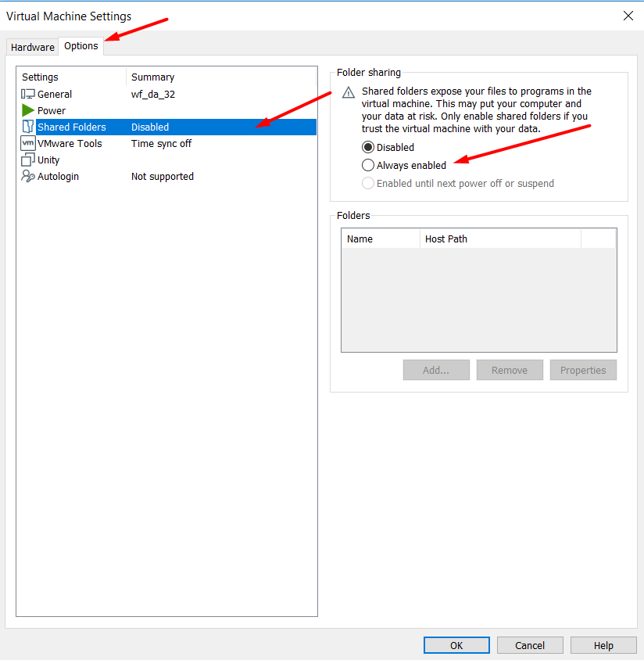
Task: Select the Power settings row
Action: [168, 110]
